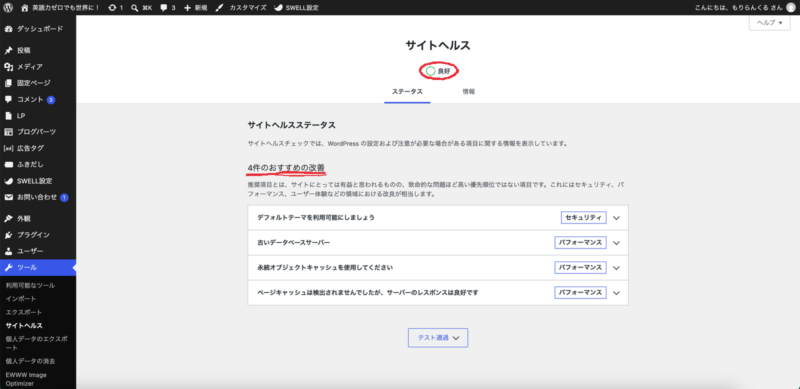The width and height of the screenshot is (800, 389).
Task: Click the plus icon for 新規
Action: (x=188, y=8)
